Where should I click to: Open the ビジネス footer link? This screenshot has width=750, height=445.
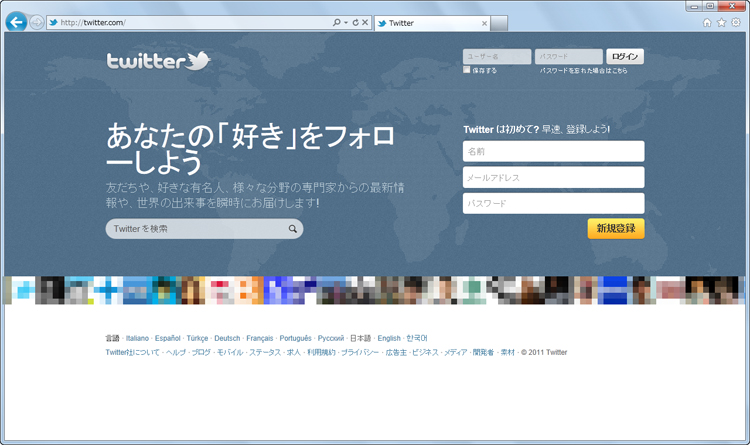point(425,352)
